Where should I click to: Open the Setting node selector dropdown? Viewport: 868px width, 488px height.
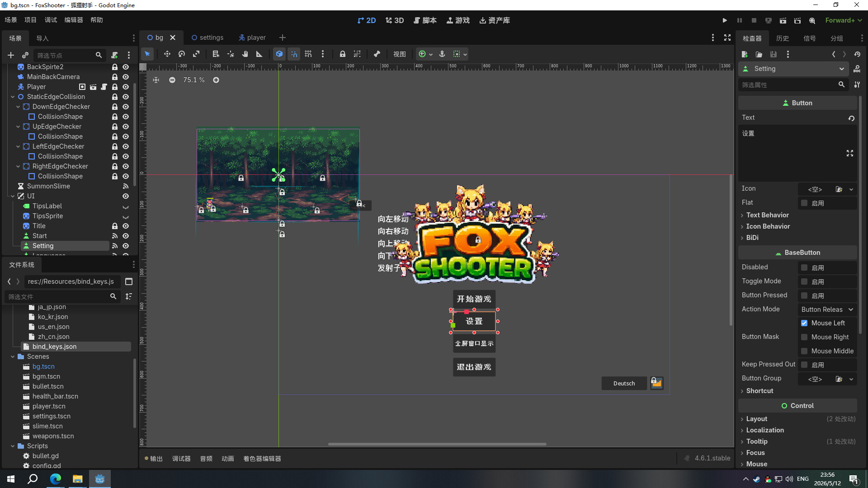(x=793, y=69)
